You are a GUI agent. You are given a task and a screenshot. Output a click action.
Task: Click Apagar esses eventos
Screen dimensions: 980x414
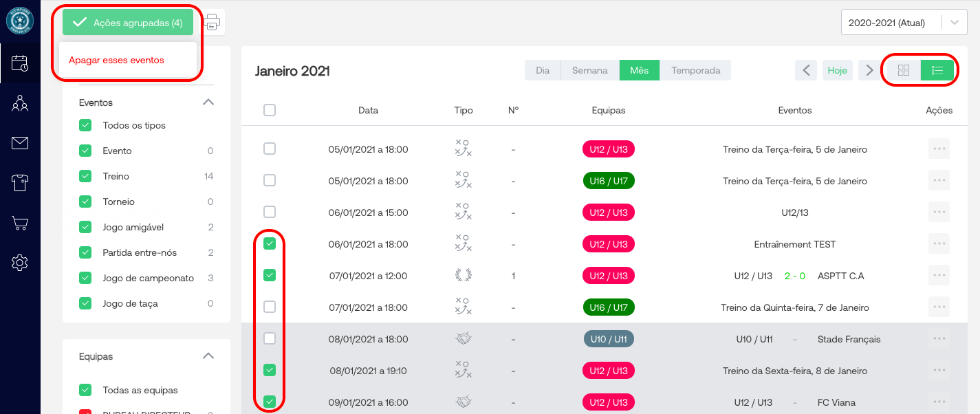pos(116,60)
